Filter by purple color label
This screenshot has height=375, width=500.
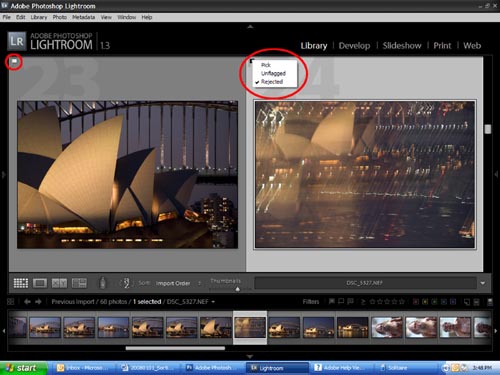(453, 302)
